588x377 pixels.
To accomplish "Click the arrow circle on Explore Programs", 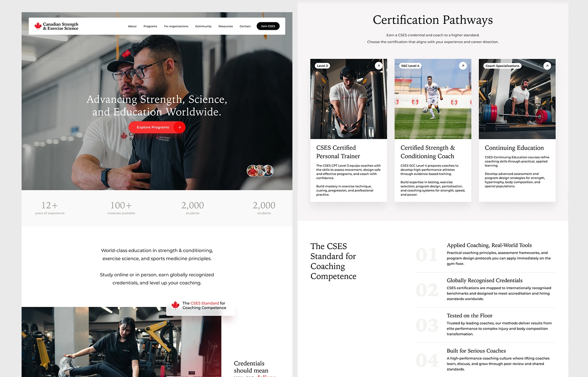I will pyautogui.click(x=179, y=127).
